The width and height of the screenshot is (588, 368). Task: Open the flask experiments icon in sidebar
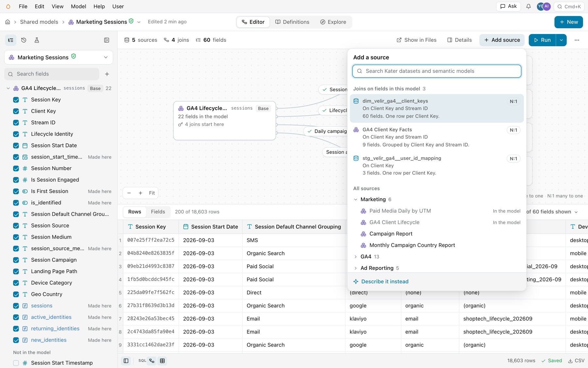coord(37,40)
